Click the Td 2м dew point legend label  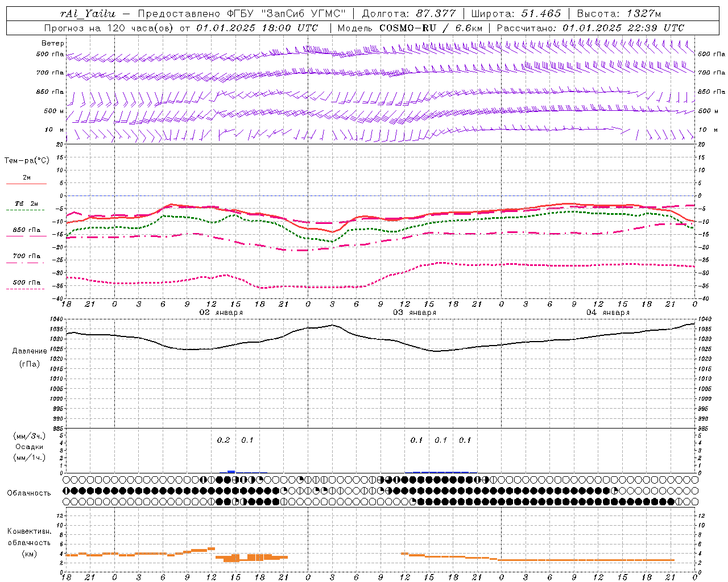27,203
